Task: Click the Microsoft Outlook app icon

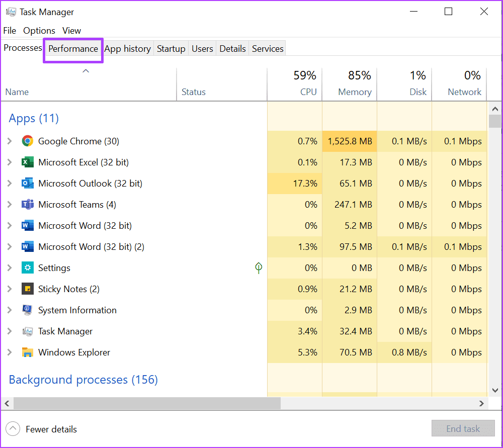Action: click(28, 184)
